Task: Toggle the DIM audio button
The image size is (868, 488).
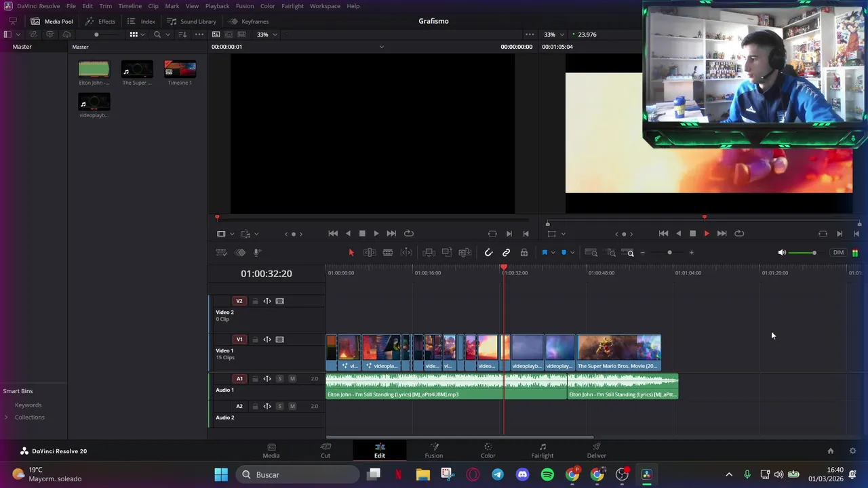Action: click(838, 253)
